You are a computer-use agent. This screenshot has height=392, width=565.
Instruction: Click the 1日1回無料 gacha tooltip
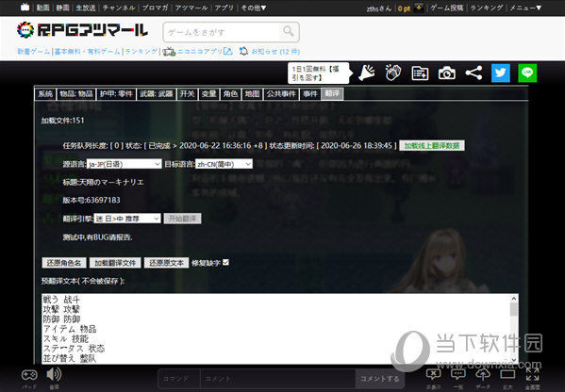[x=319, y=73]
